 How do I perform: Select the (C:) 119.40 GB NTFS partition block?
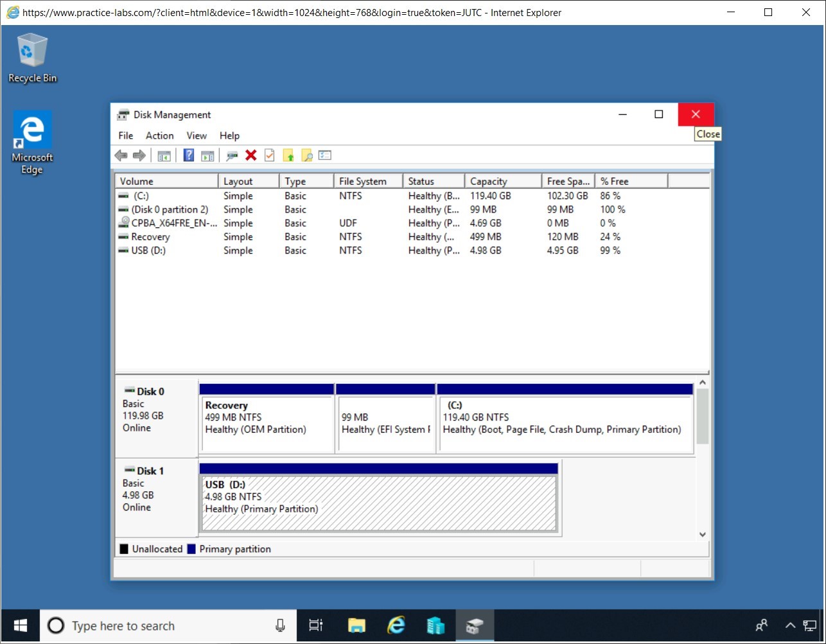coord(565,418)
